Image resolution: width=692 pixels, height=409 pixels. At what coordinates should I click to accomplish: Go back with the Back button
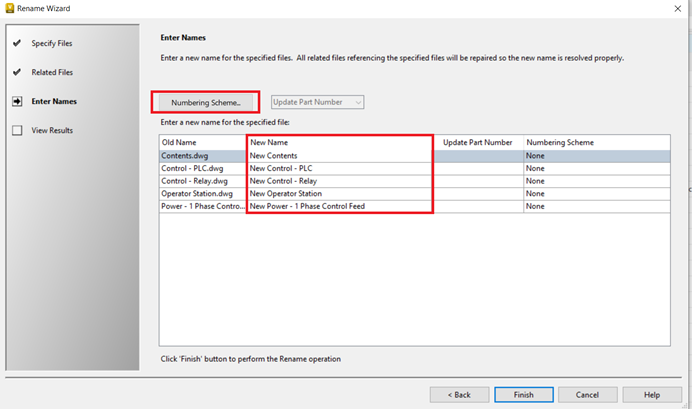(x=459, y=395)
